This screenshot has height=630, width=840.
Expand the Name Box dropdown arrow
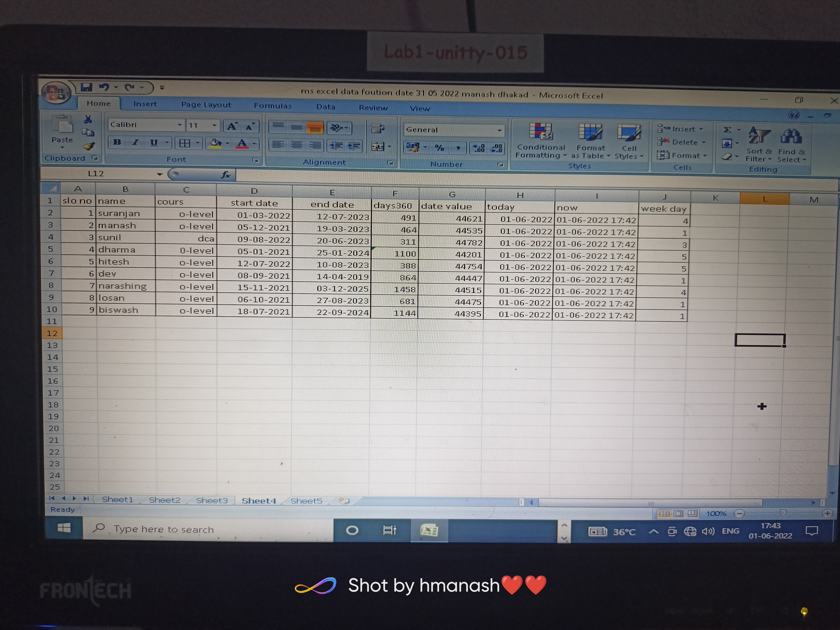159,174
